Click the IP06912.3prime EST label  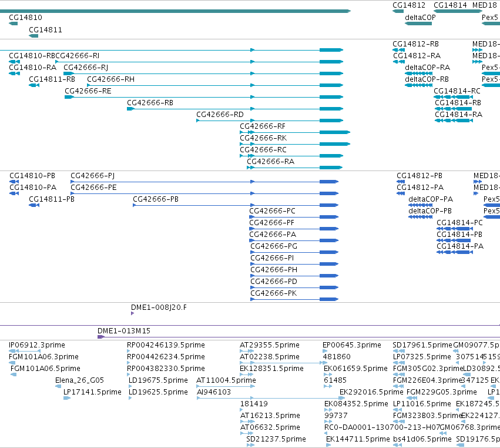point(37,345)
